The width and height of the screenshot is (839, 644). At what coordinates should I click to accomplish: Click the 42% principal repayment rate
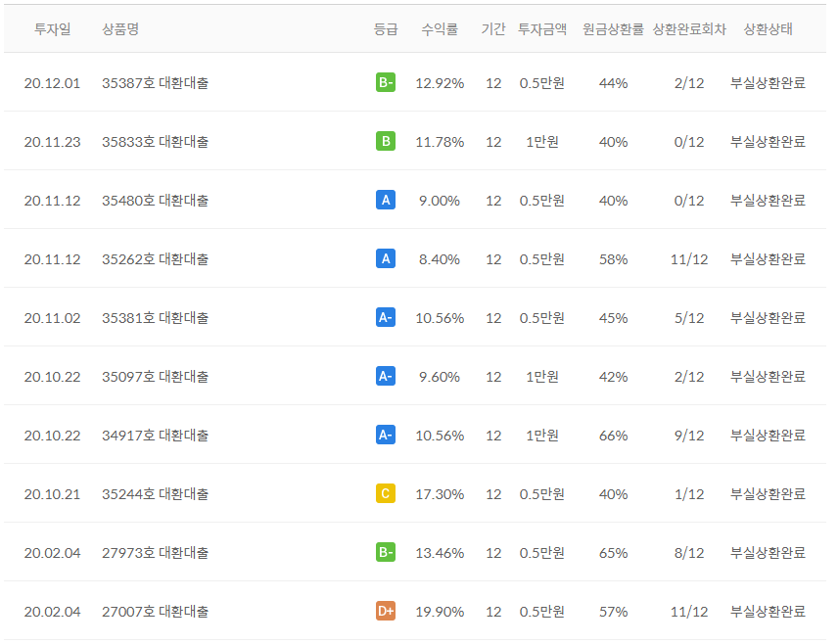(x=613, y=377)
